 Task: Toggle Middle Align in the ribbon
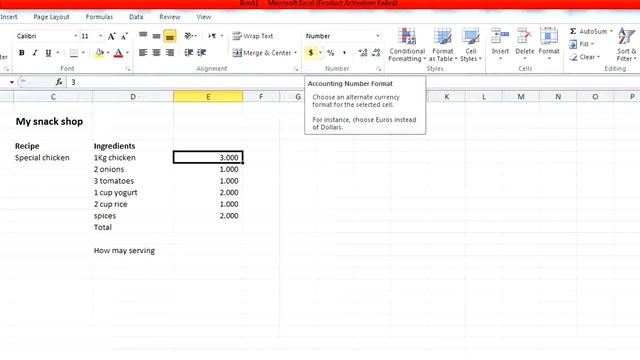(156, 36)
